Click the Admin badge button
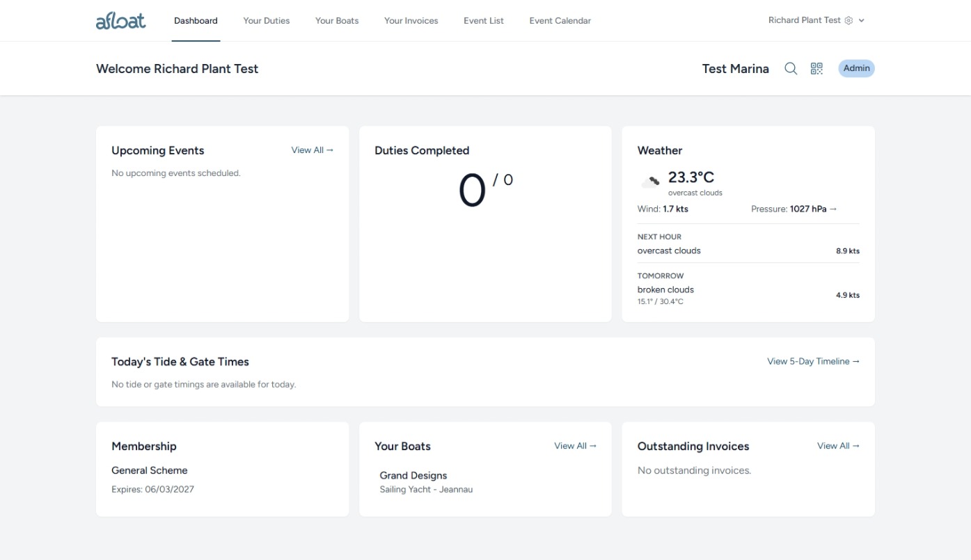 click(x=856, y=68)
